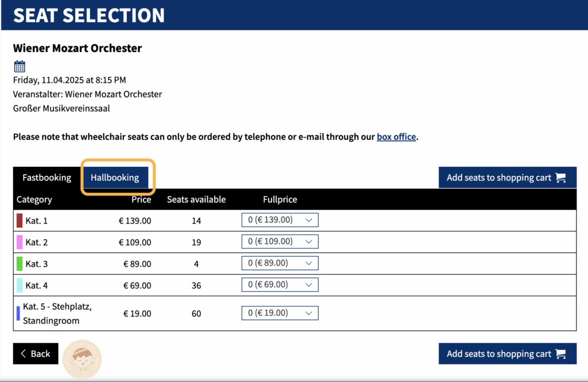Open the Kat. 2 € 109.00 quantity dropdown
This screenshot has height=382, width=588.
pyautogui.click(x=280, y=241)
